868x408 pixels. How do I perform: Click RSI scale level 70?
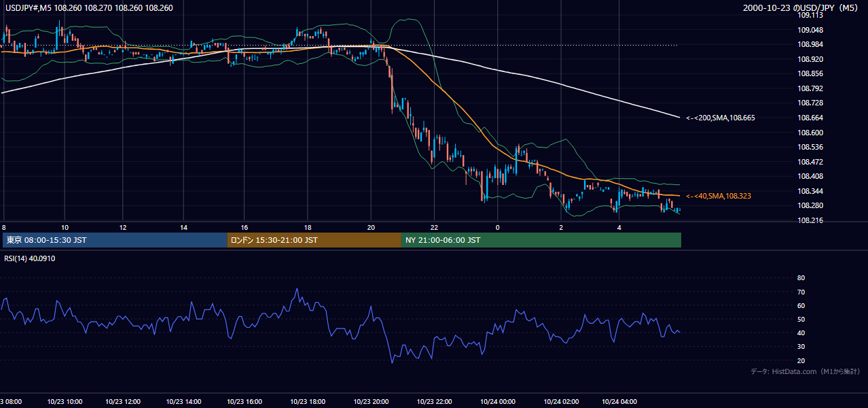point(801,292)
